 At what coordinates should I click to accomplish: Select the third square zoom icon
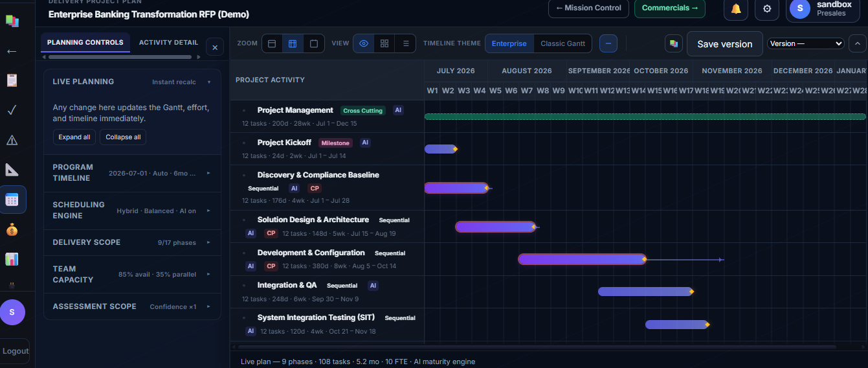[314, 43]
